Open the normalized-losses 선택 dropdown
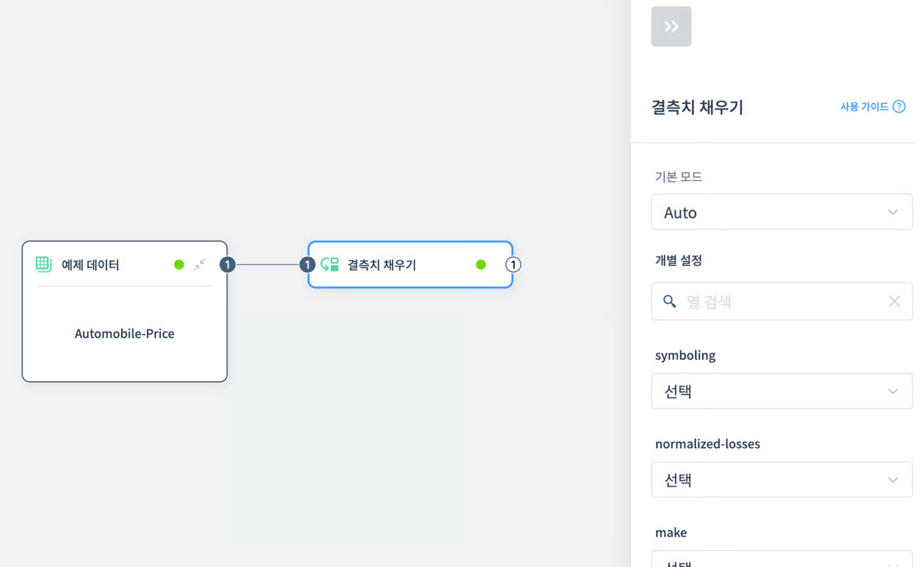This screenshot has height=567, width=924. [x=781, y=479]
